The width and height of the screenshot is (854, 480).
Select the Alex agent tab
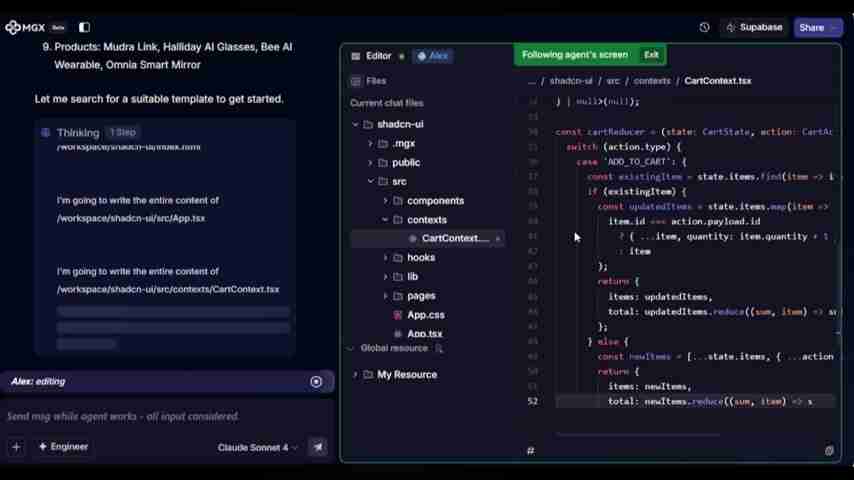pyautogui.click(x=433, y=56)
